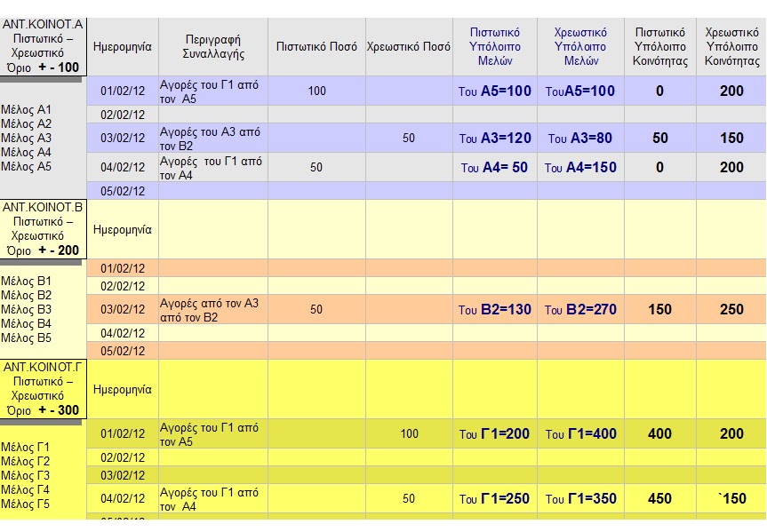
Task: Click the 'Ημερομηνία' header in community Γ
Action: point(123,390)
